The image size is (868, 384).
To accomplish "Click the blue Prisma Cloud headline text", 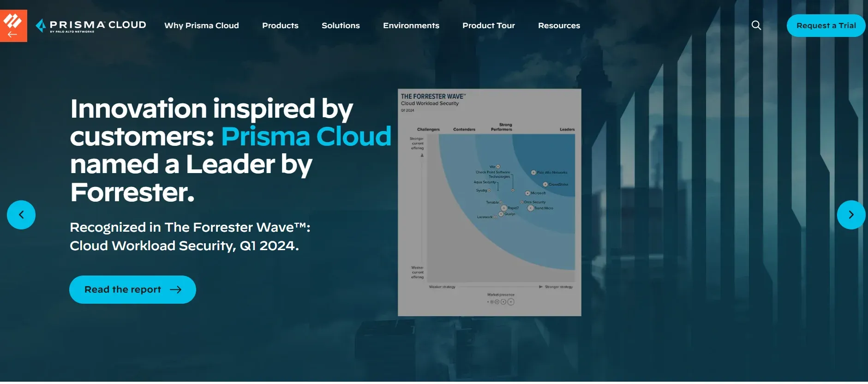I will pyautogui.click(x=306, y=137).
